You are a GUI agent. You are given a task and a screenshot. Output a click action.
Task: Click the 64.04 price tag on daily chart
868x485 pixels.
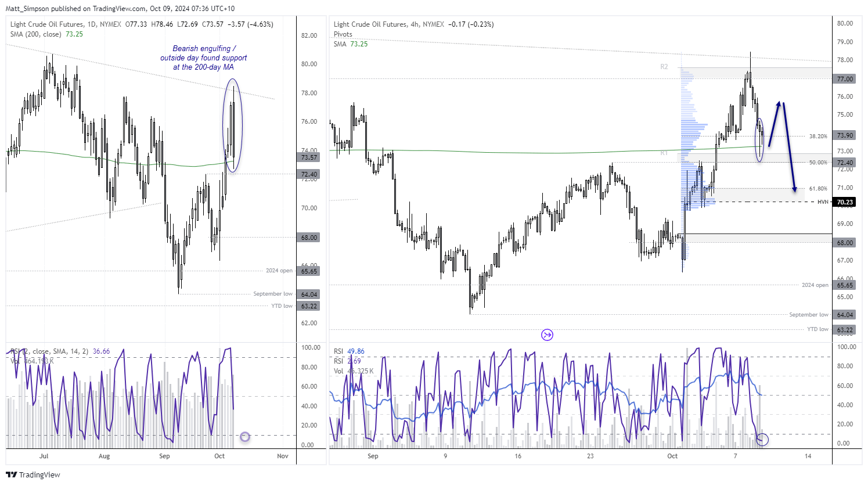click(309, 294)
